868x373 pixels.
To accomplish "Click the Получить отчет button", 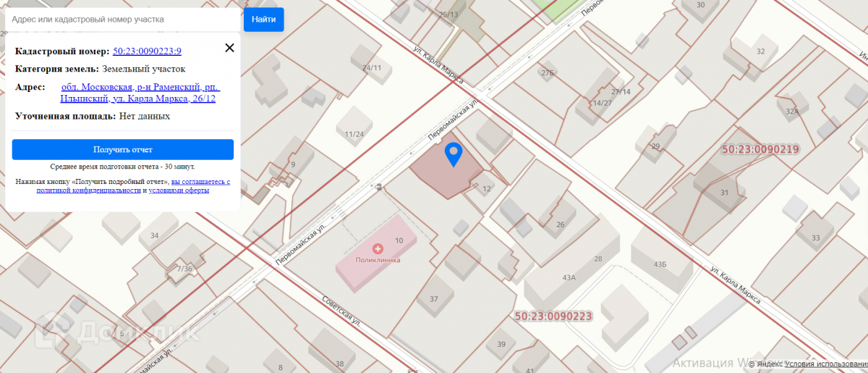I will [x=123, y=149].
